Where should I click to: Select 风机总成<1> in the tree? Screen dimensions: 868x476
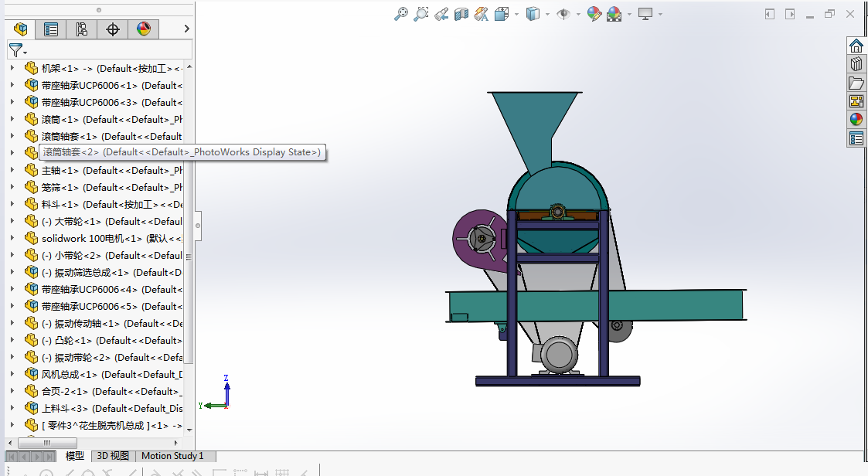tap(112, 374)
